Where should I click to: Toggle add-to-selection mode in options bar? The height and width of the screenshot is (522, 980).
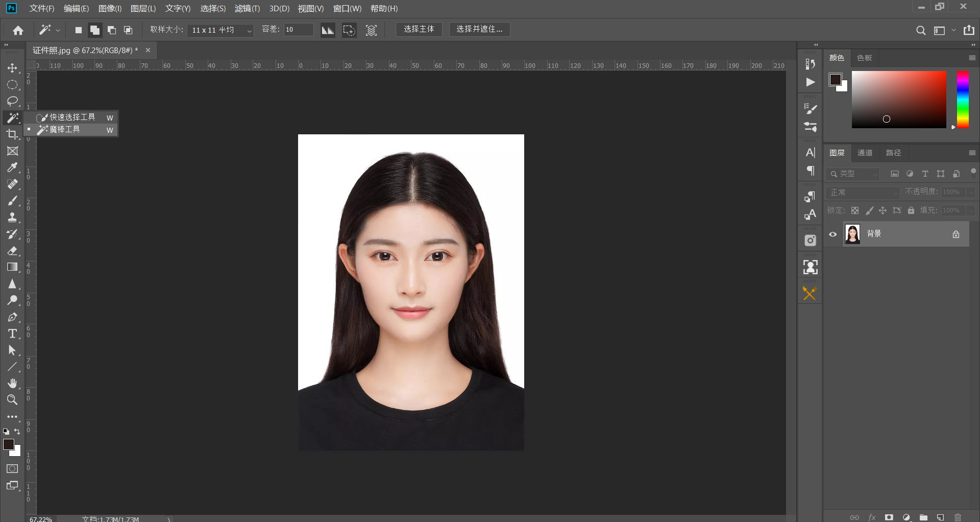(x=95, y=30)
